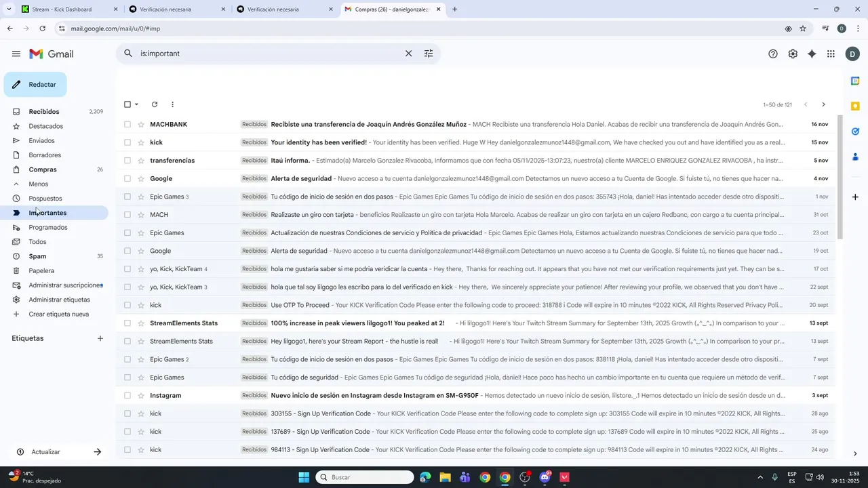Screen dimensions: 868x488
Task: Bookmark this page star icon
Action: [x=803, y=28]
